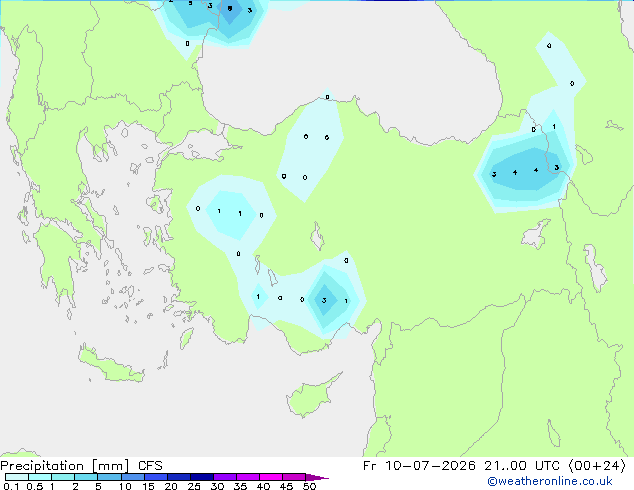Pick the 0.5–1 mm legend color swatch

pos(40,477)
